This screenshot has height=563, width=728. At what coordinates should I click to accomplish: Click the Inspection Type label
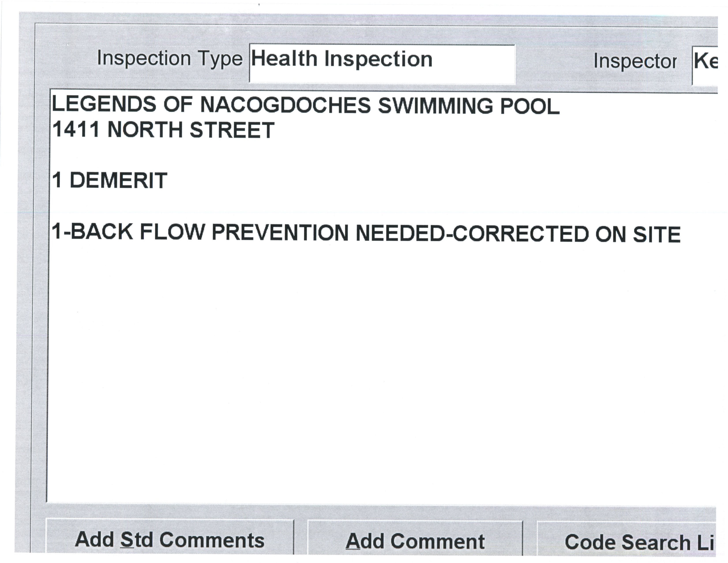pyautogui.click(x=169, y=59)
